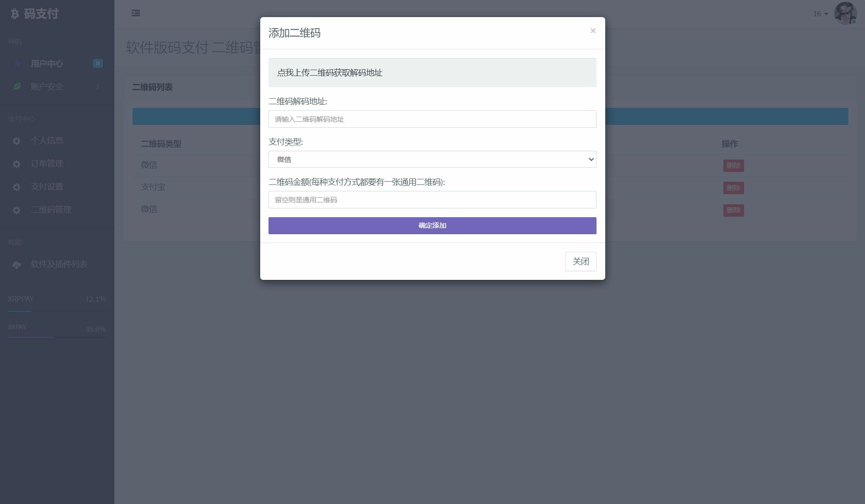This screenshot has width=865, height=504.
Task: Click the 点我上传二维码获取解码地址 link
Action: (x=329, y=72)
